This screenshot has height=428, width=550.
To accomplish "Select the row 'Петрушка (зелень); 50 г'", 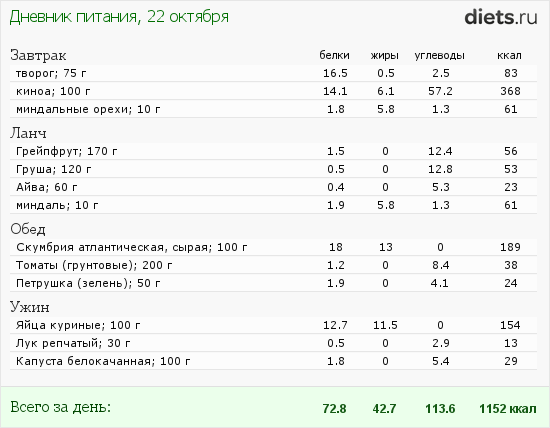I will tap(273, 283).
